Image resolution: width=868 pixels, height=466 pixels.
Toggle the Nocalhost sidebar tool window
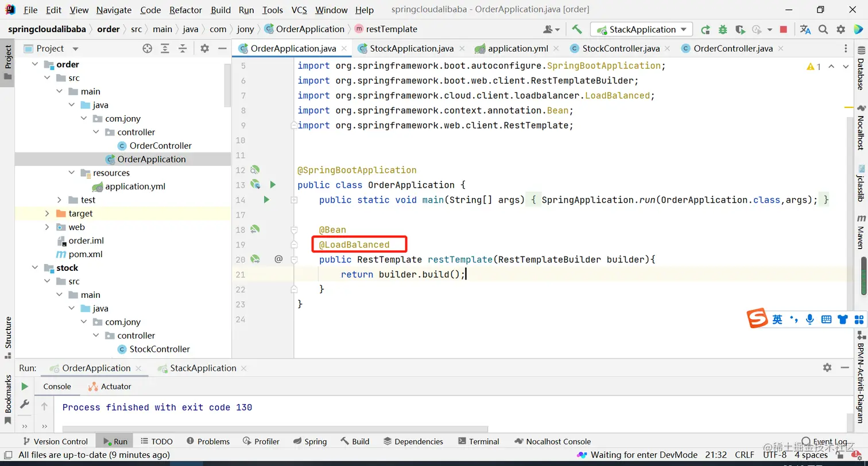[861, 127]
